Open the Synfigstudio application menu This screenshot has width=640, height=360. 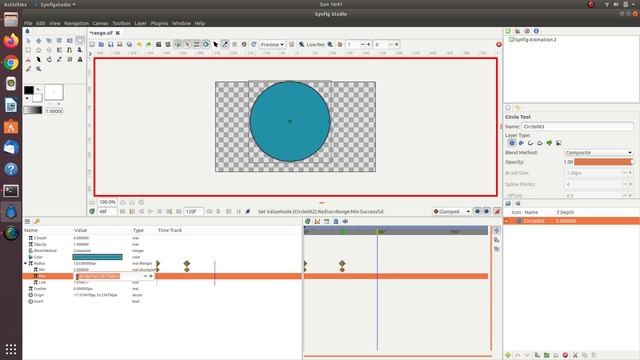tap(56, 4)
